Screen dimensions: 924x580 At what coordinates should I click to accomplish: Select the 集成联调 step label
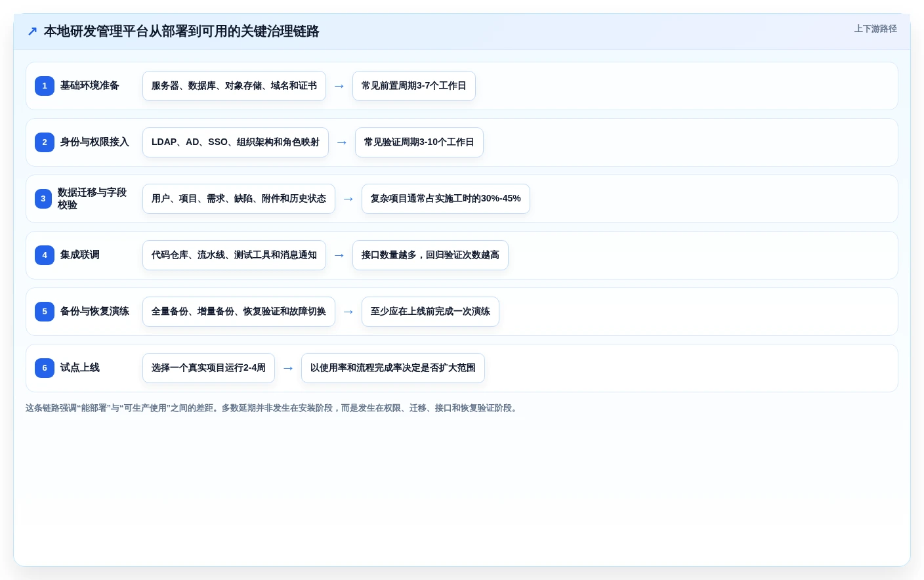[x=80, y=255]
